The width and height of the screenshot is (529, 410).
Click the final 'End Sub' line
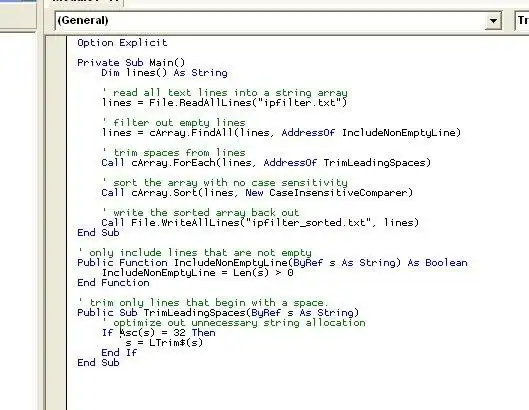click(x=98, y=363)
